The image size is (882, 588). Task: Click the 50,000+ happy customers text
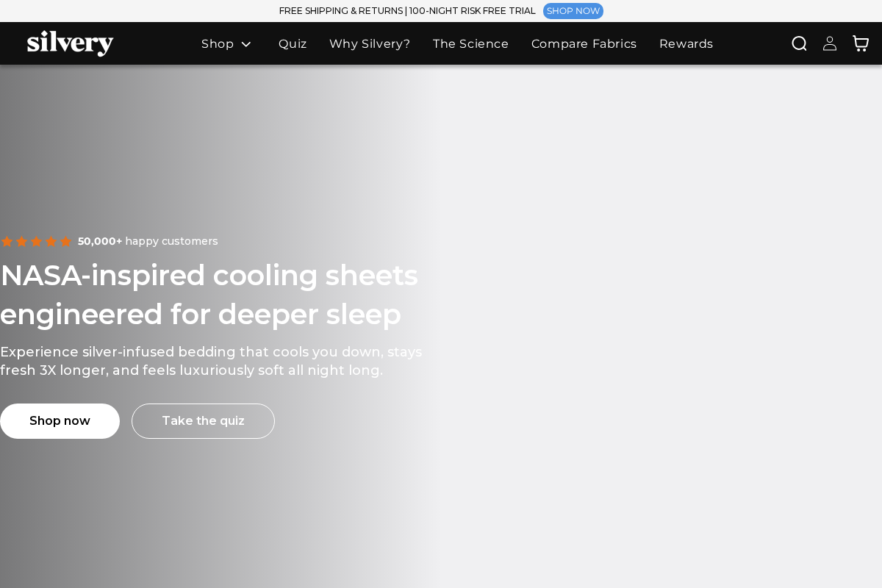pos(148,241)
